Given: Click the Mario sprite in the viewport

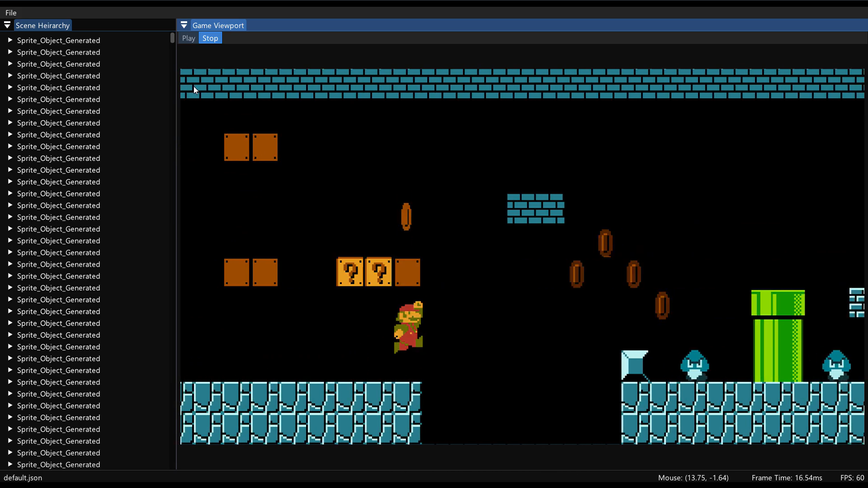Looking at the screenshot, I should click(x=409, y=327).
